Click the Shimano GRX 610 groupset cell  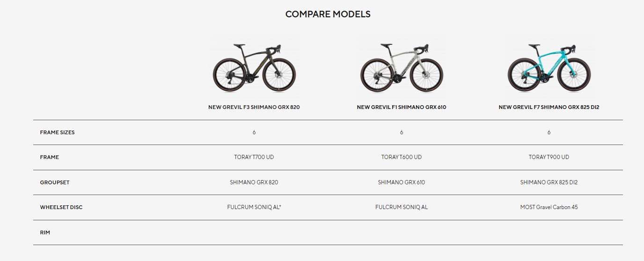(402, 182)
